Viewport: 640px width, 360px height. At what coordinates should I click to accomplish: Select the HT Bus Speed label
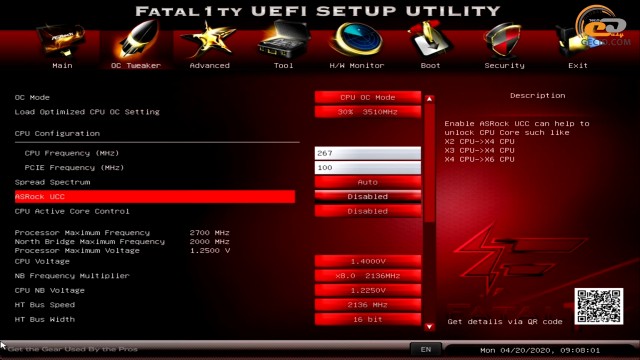click(44, 304)
